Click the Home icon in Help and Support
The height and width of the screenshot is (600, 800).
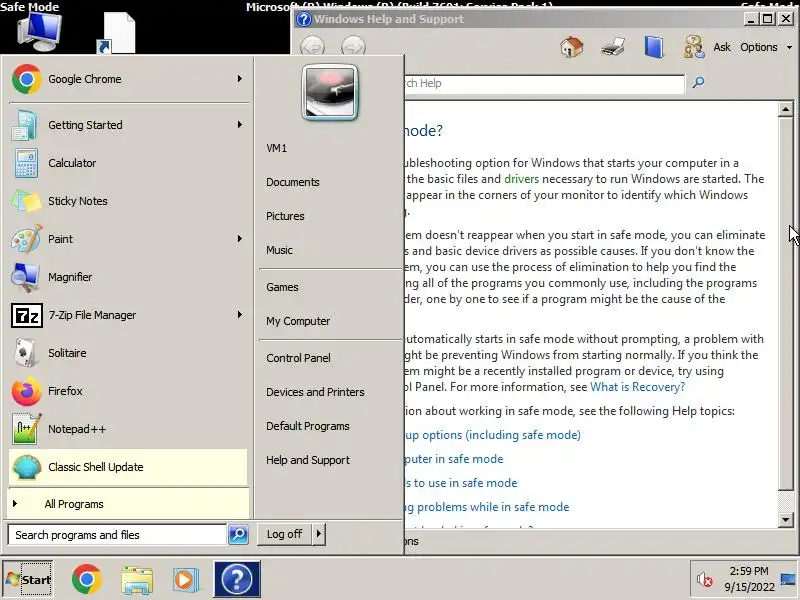tap(571, 47)
